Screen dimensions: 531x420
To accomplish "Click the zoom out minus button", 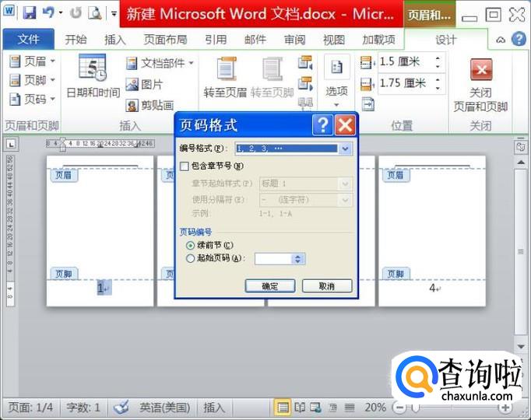I will (399, 408).
